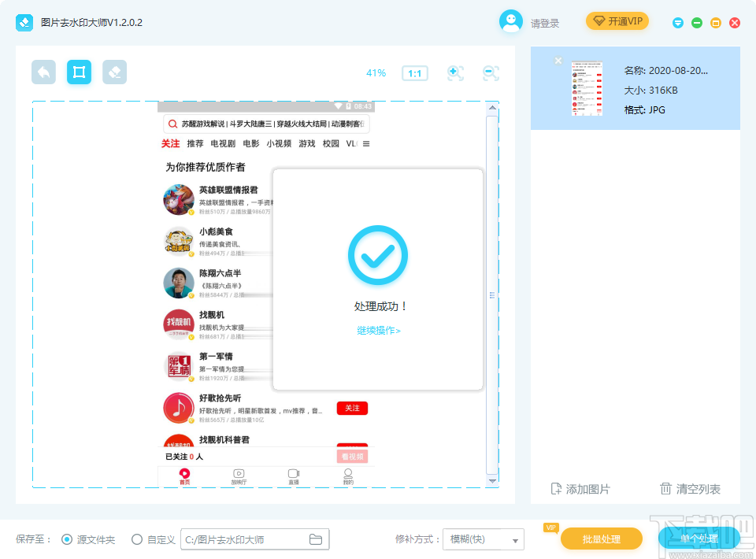The height and width of the screenshot is (559, 756).
Task: Click the 1:1 actual size icon
Action: (414, 72)
